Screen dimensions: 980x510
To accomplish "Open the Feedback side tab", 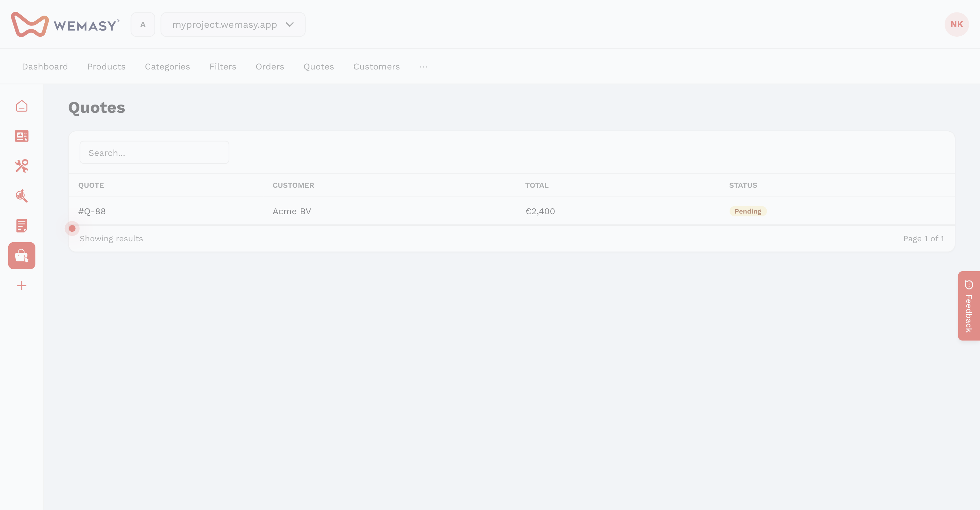I will pos(969,306).
